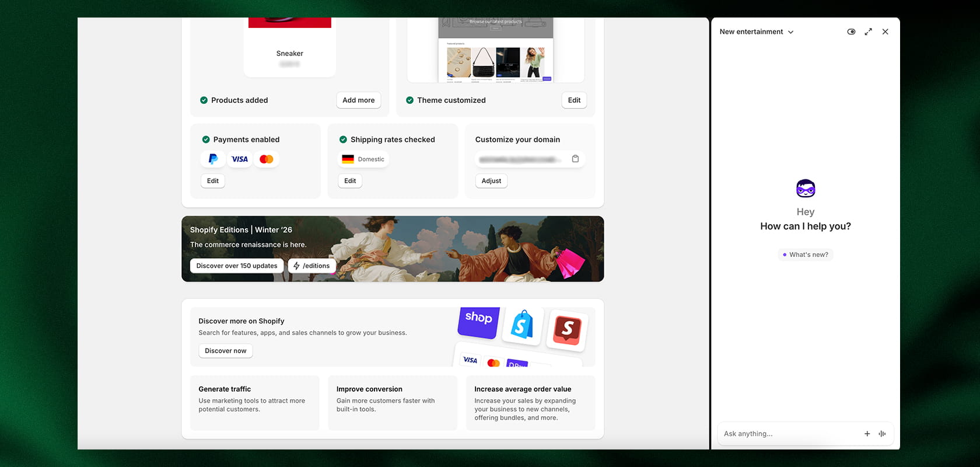Image resolution: width=980 pixels, height=467 pixels.
Task: Open the /editions shortcut button
Action: [x=312, y=266]
